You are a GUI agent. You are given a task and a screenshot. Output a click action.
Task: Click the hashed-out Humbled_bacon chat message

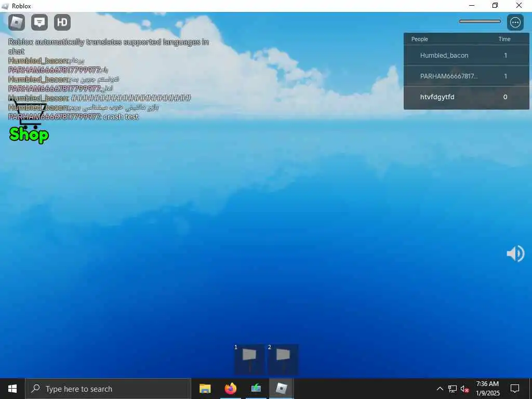pos(100,98)
